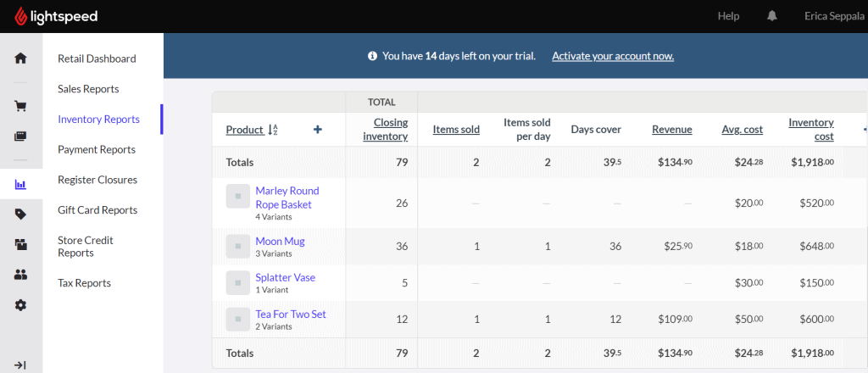Click the notifications bell icon
The height and width of the screenshot is (373, 868).
pyautogui.click(x=772, y=16)
